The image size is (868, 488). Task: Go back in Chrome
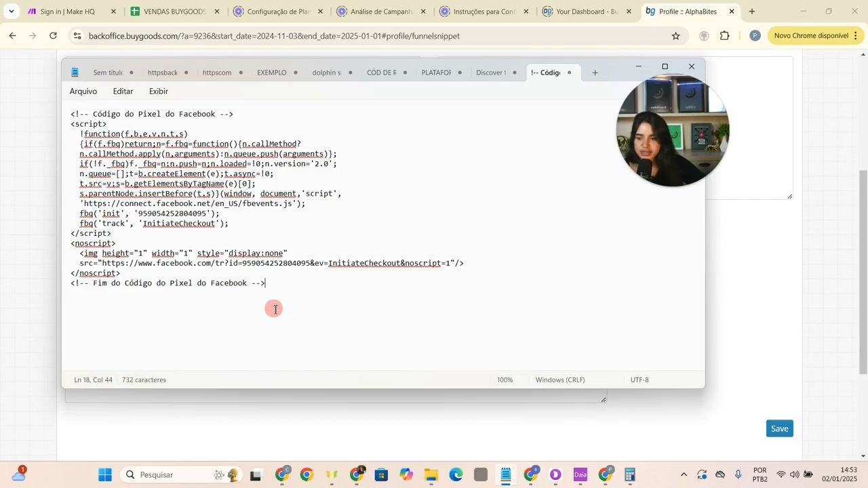click(x=12, y=36)
